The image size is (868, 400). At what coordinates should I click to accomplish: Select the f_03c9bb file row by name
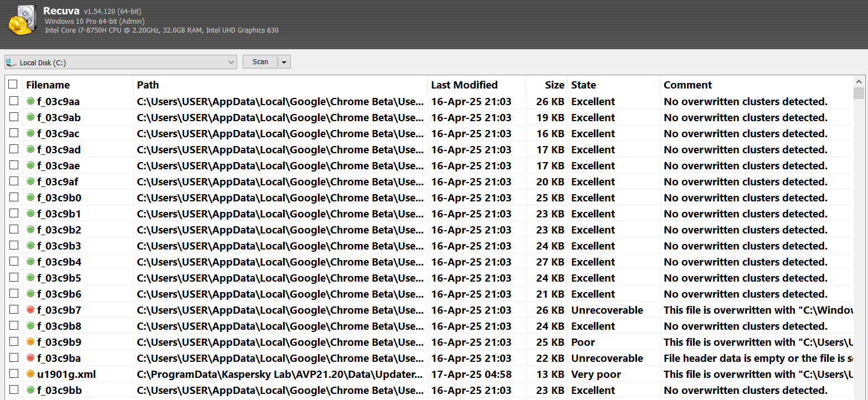click(59, 390)
